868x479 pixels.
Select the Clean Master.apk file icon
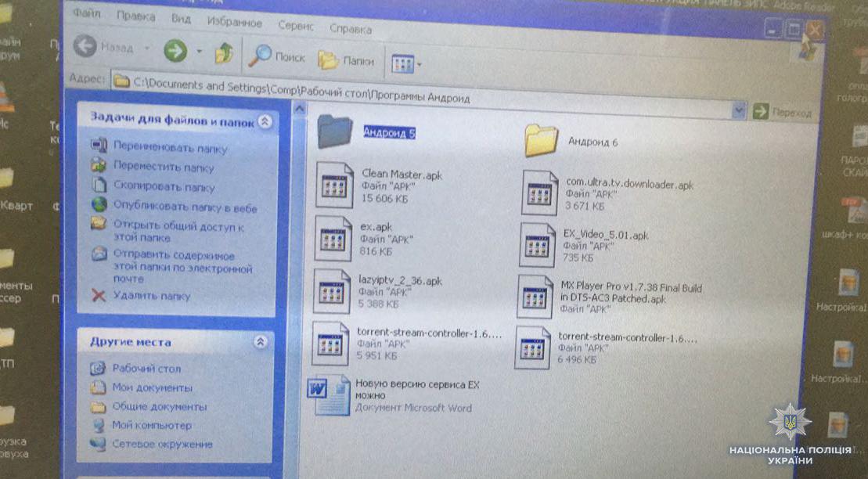coord(333,185)
